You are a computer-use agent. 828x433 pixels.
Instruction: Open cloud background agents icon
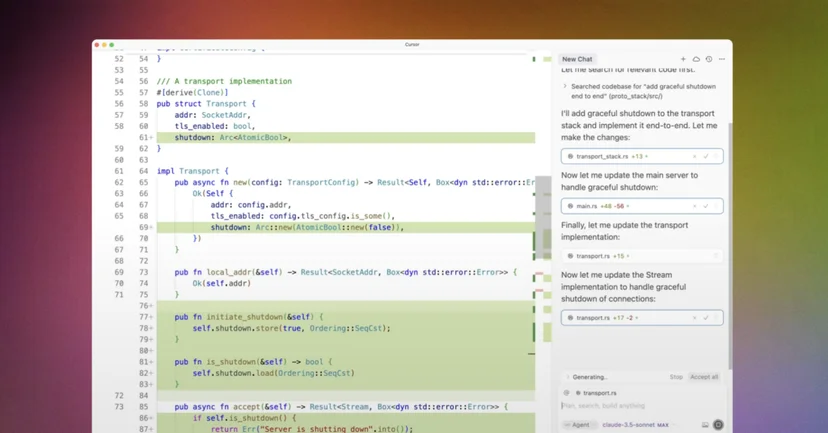click(x=696, y=59)
